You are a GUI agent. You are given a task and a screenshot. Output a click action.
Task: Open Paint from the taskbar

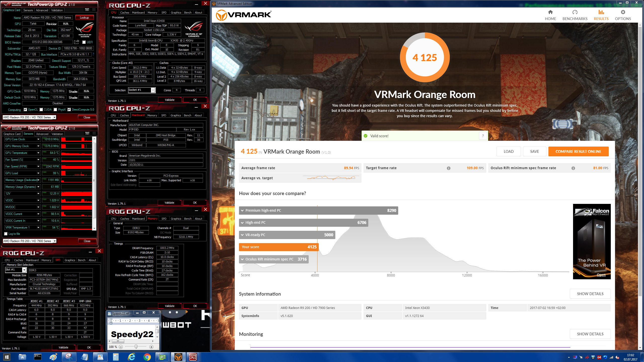(x=53, y=357)
